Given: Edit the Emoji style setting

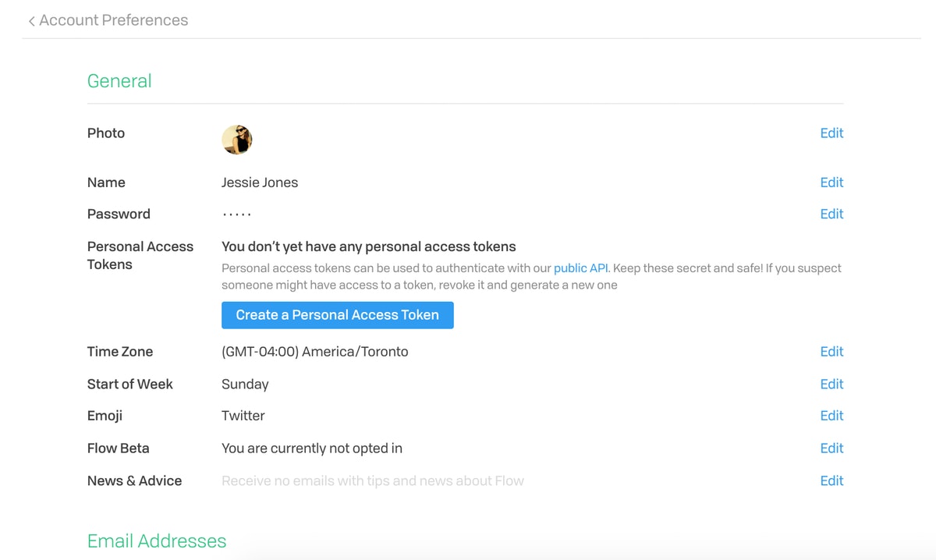Looking at the screenshot, I should (831, 416).
